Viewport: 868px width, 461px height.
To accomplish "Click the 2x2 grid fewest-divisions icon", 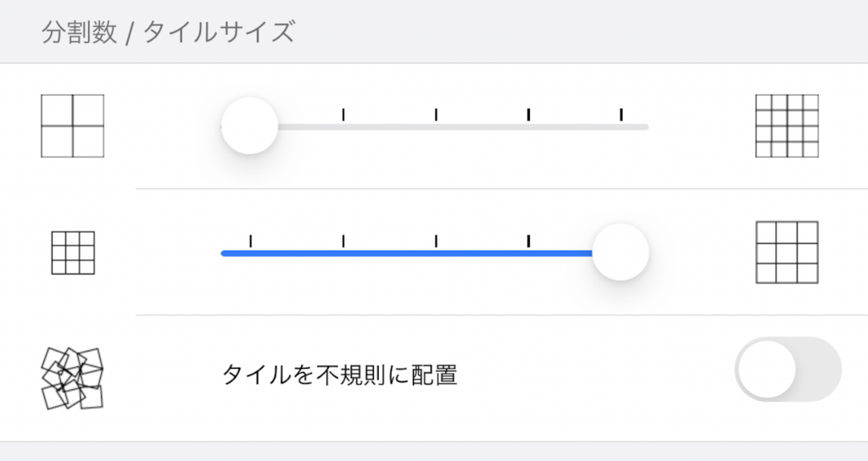I will (x=73, y=126).
